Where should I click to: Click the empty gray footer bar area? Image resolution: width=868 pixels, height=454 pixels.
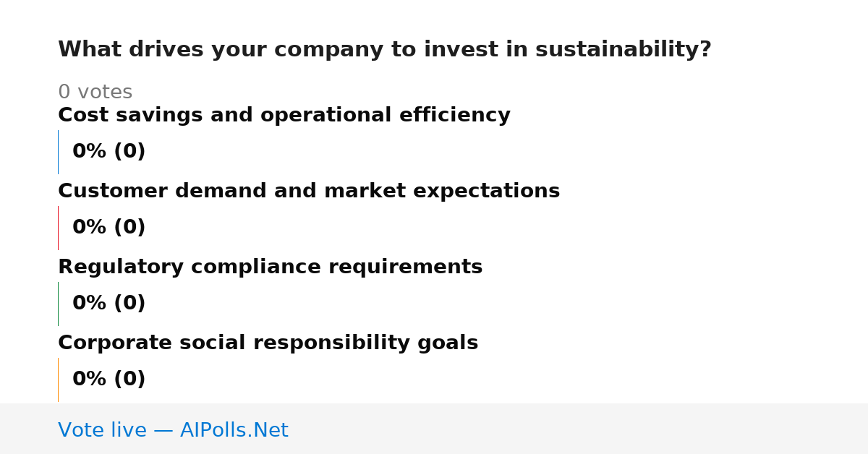tap(579, 429)
